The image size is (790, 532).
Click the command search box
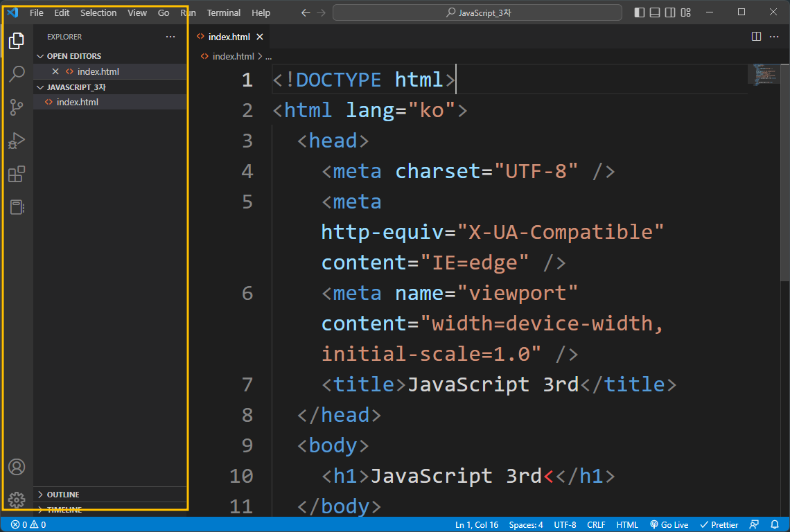[x=477, y=12]
